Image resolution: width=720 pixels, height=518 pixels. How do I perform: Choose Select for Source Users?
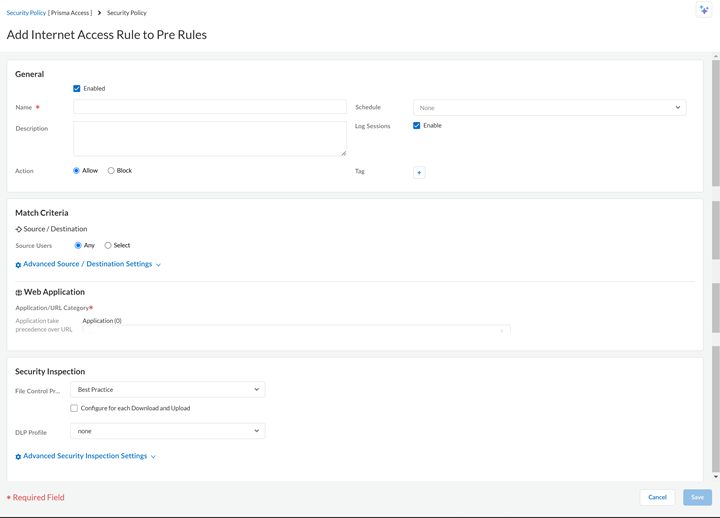coord(108,245)
